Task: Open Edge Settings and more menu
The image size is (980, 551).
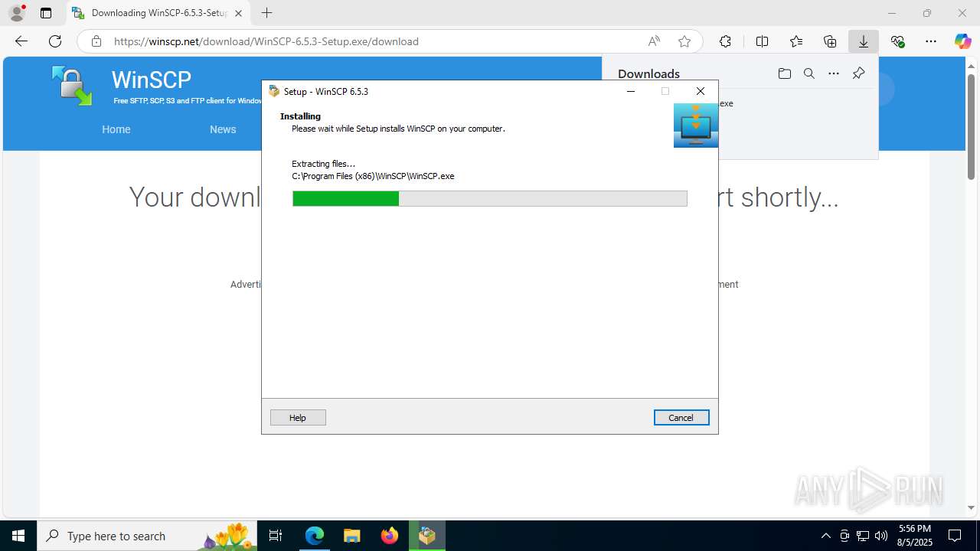Action: pos(931,41)
